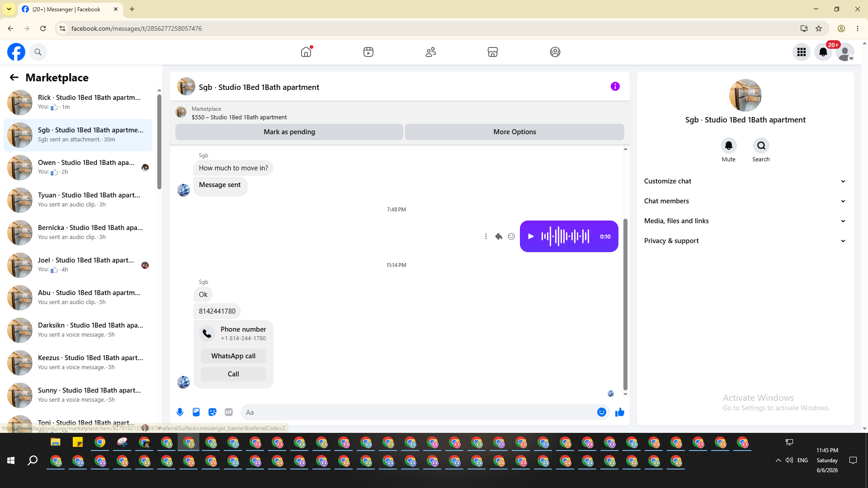Open Tyuan's Studio 1Bed 1Bath chat
Image resolution: width=868 pixels, height=488 pixels.
[x=78, y=200]
